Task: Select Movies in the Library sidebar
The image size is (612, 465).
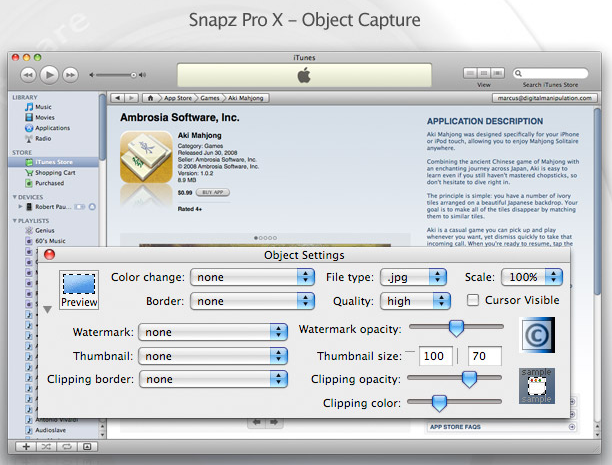Action: point(44,118)
